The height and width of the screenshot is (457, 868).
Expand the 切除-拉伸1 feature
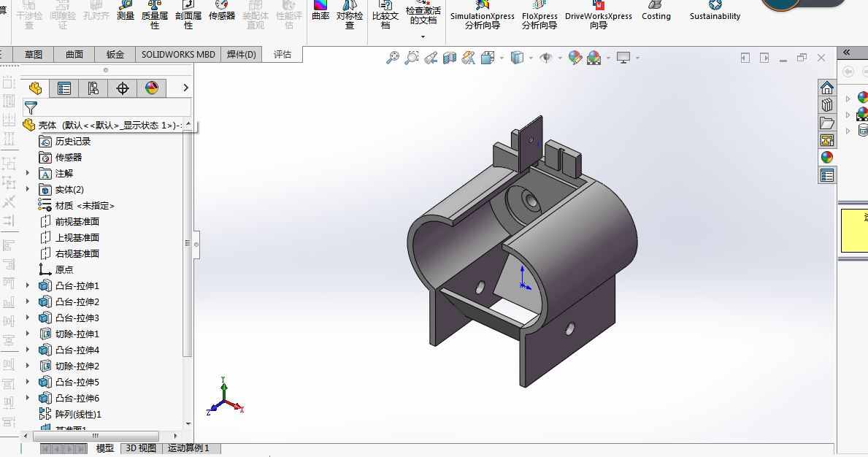pyautogui.click(x=28, y=334)
